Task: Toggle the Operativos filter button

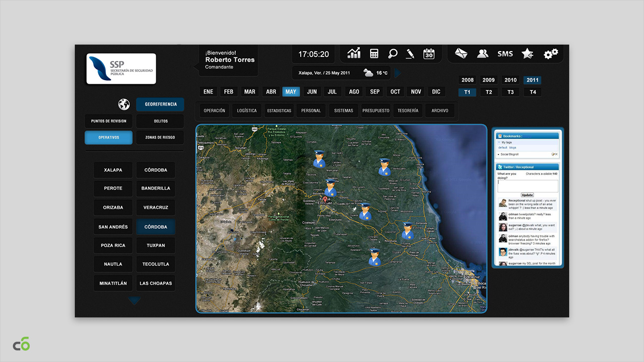Action: 108,137
